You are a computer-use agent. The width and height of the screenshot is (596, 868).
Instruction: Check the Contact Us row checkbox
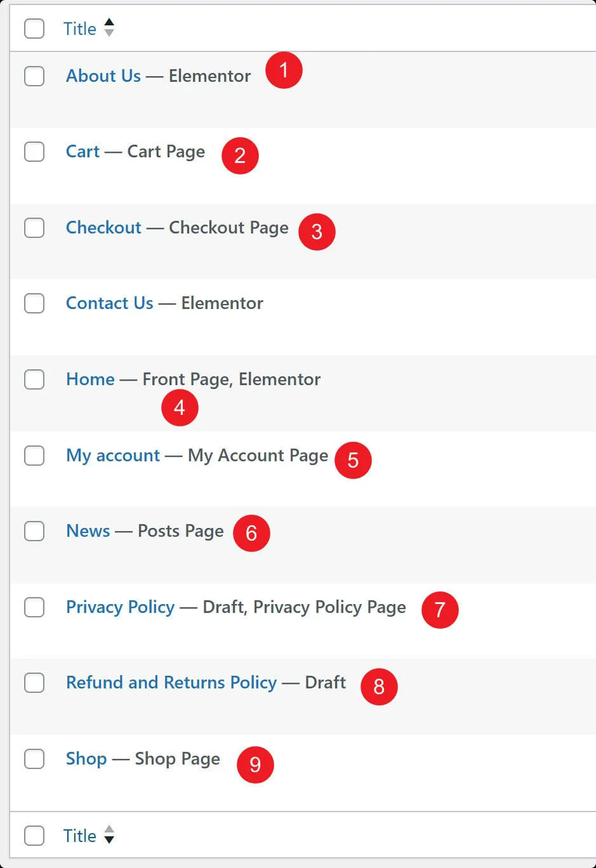tap(34, 303)
